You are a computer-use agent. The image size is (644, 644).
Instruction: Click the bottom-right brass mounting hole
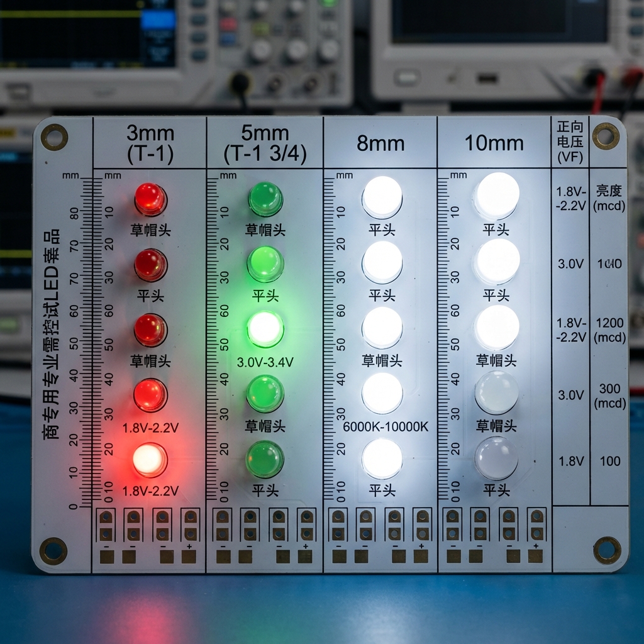point(607,549)
